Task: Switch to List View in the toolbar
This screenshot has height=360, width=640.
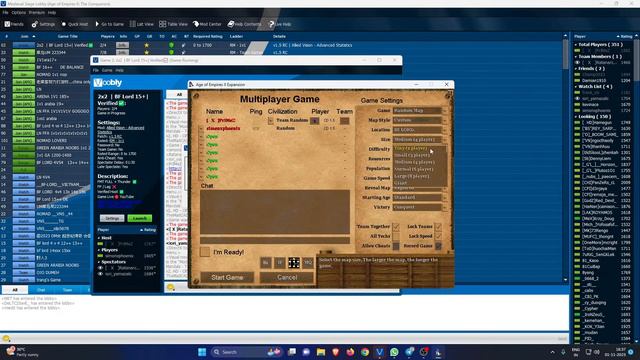Action: 141,24
